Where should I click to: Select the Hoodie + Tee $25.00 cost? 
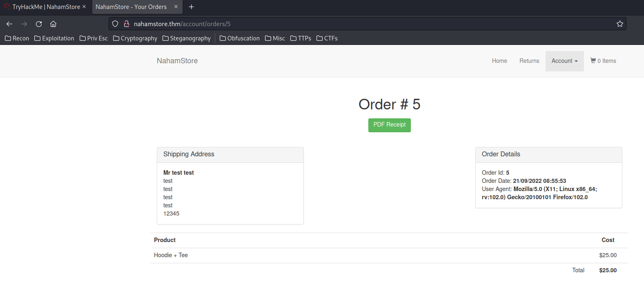[608, 255]
